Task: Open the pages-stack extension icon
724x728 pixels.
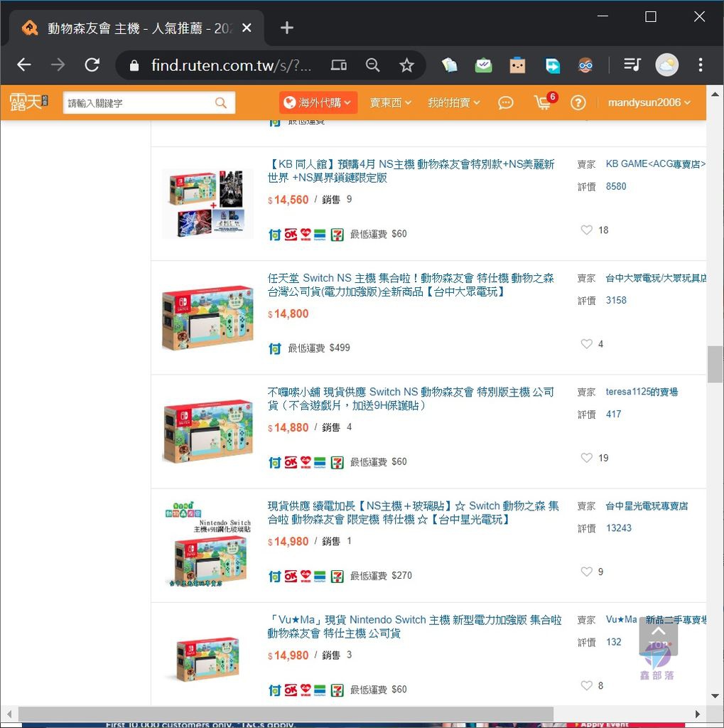Action: [449, 65]
